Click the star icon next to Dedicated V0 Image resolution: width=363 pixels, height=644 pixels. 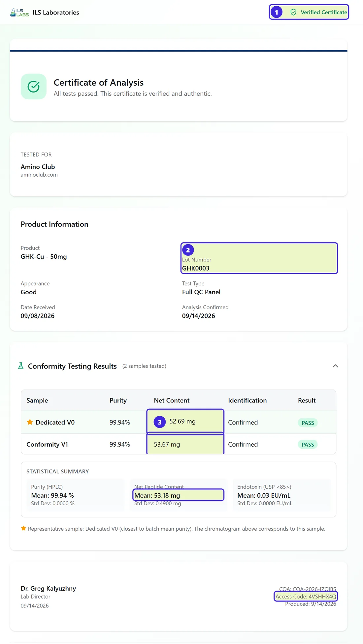30,422
